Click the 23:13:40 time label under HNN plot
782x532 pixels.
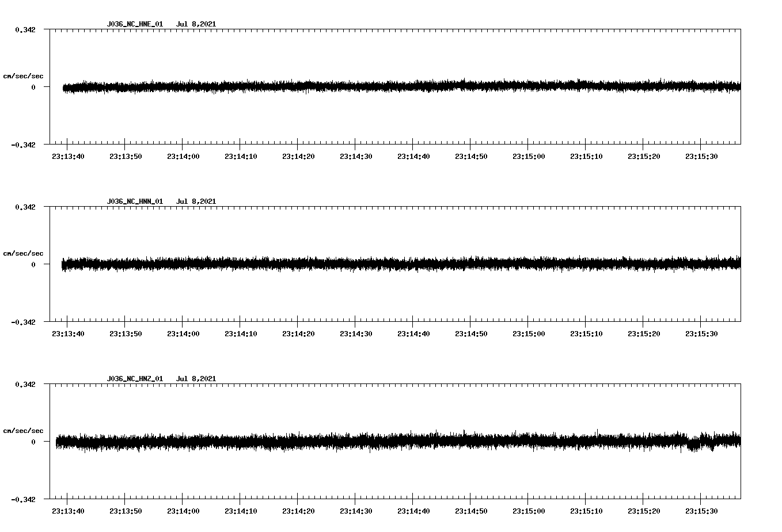[x=68, y=334]
